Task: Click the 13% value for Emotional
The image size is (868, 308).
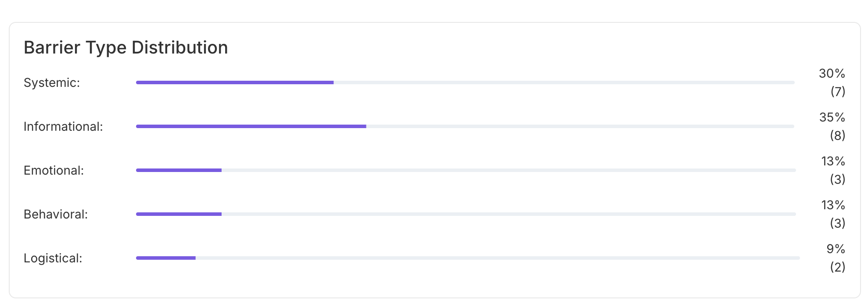Action: [833, 161]
